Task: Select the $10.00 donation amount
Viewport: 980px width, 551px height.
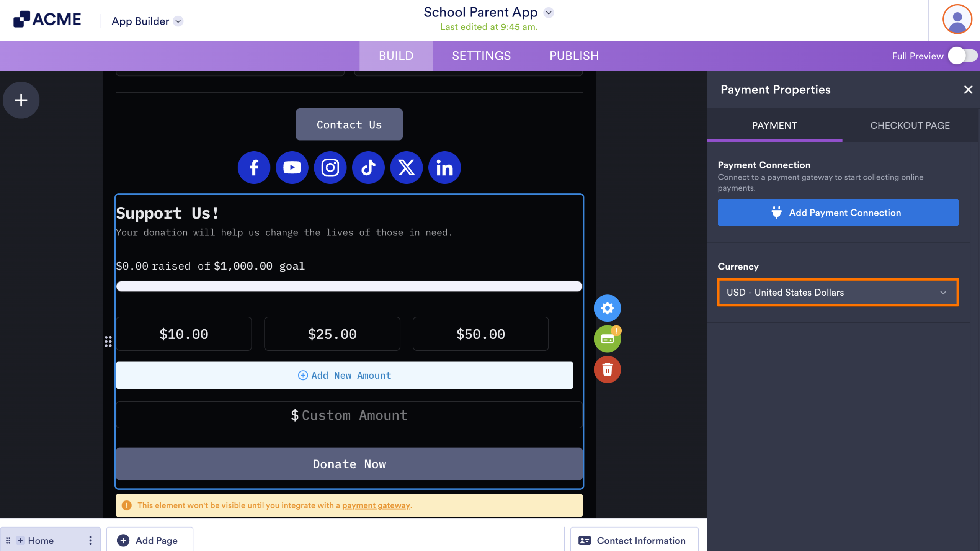Action: (184, 334)
